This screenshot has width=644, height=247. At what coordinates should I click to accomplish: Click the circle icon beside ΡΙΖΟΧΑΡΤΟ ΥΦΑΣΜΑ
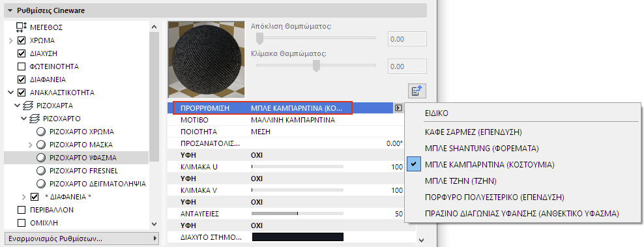(x=41, y=158)
